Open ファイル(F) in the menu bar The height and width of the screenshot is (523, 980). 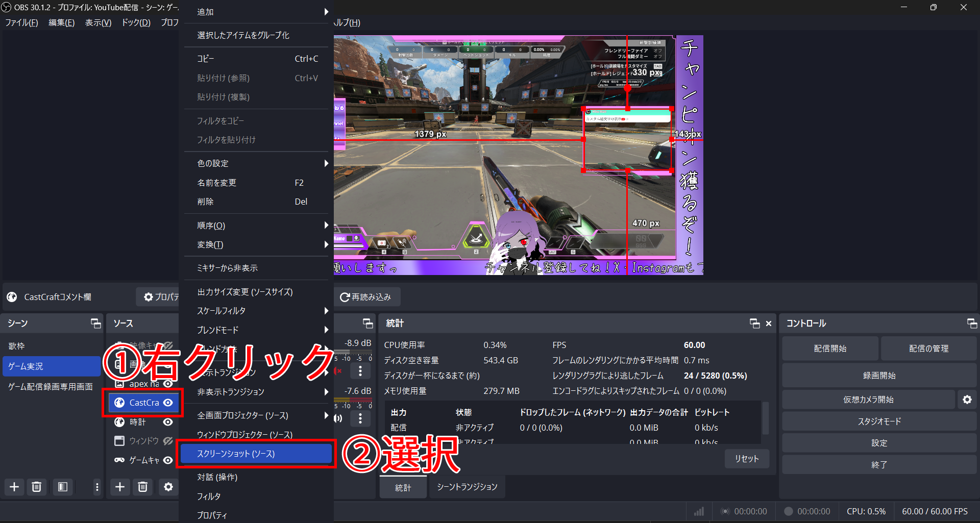click(21, 22)
